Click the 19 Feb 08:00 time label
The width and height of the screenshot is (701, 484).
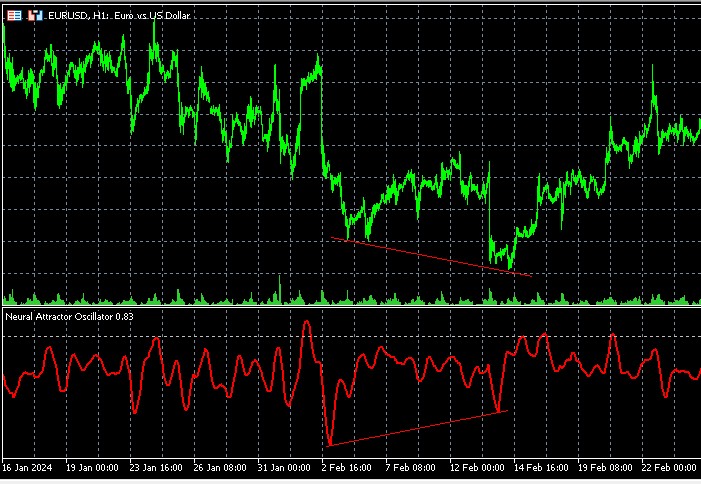pos(605,468)
